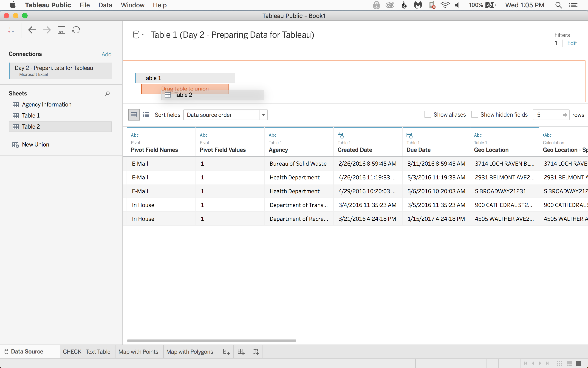Open the Apple menu
This screenshot has width=588, height=368.
[13, 5]
